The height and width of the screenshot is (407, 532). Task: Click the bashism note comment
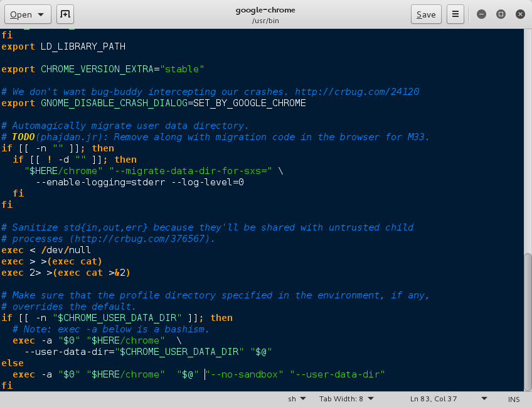(x=110, y=329)
